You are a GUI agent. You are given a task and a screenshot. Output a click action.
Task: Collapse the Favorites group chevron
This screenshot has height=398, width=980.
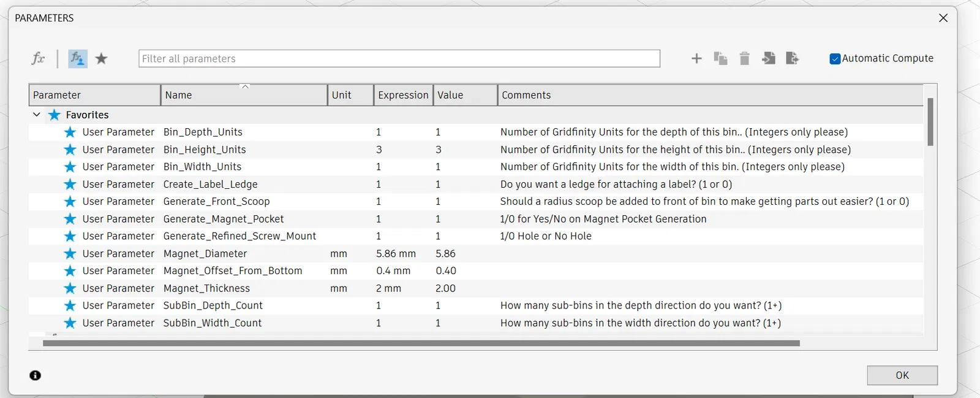click(37, 115)
